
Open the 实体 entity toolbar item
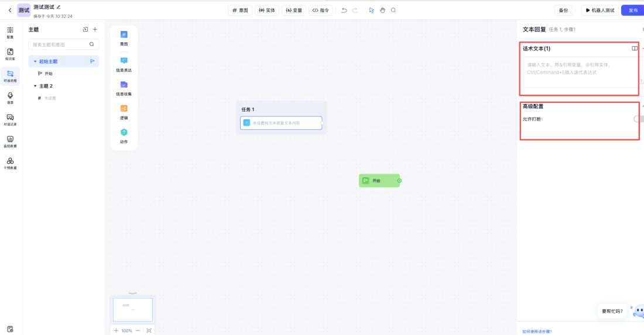point(267,10)
